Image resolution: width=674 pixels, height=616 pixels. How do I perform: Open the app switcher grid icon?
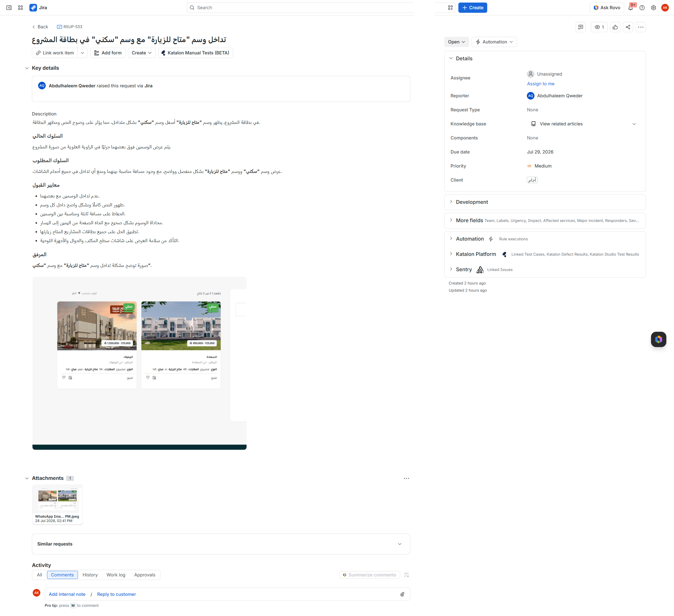coord(20,8)
